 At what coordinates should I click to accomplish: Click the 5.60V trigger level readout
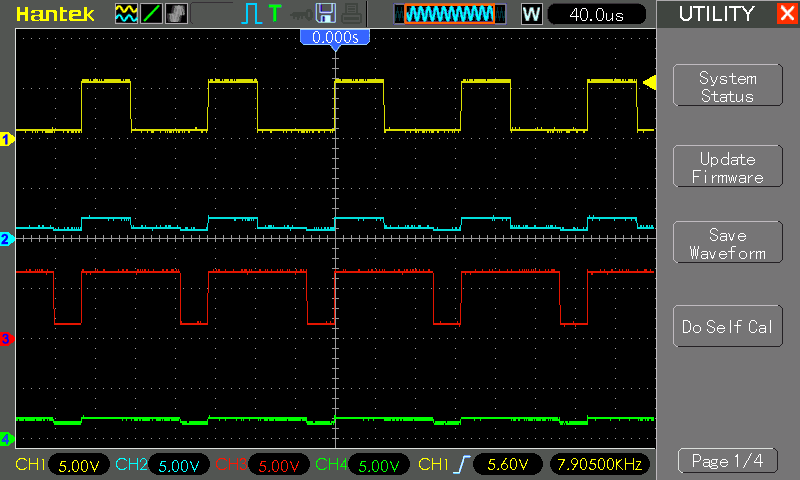point(508,465)
